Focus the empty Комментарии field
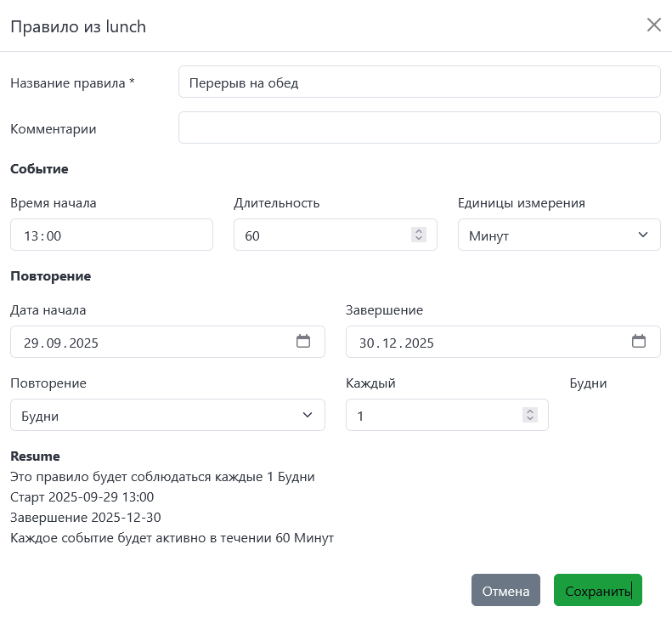The width and height of the screenshot is (672, 618). pyautogui.click(x=419, y=128)
